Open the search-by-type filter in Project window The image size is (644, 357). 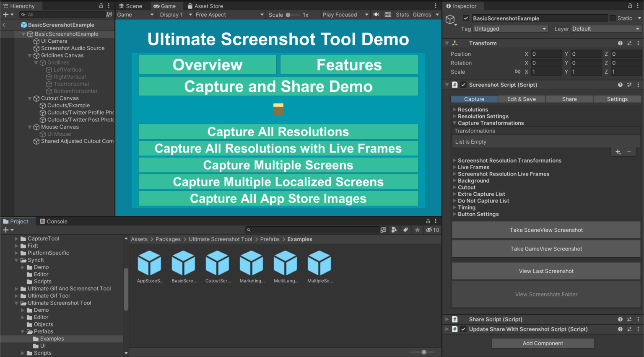click(394, 230)
